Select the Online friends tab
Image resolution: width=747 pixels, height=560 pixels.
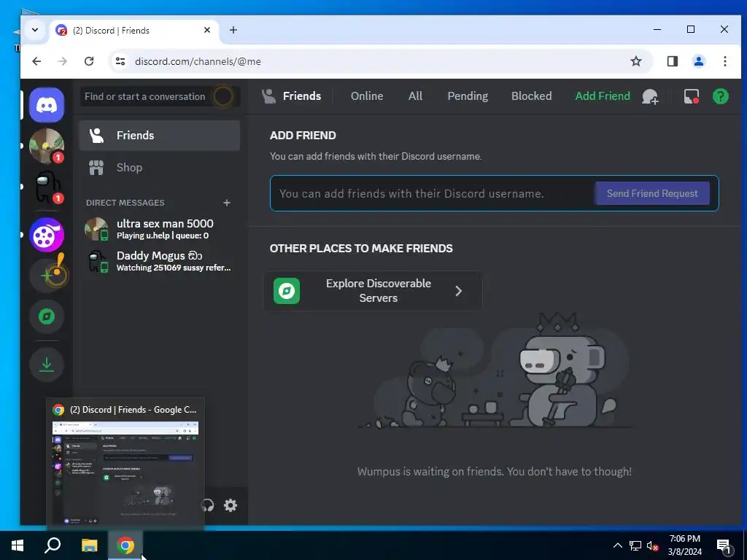click(x=367, y=96)
